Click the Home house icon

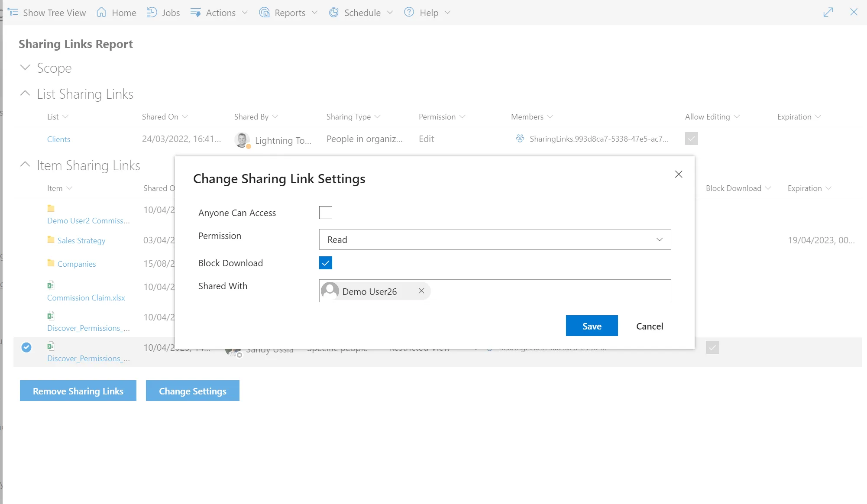100,12
